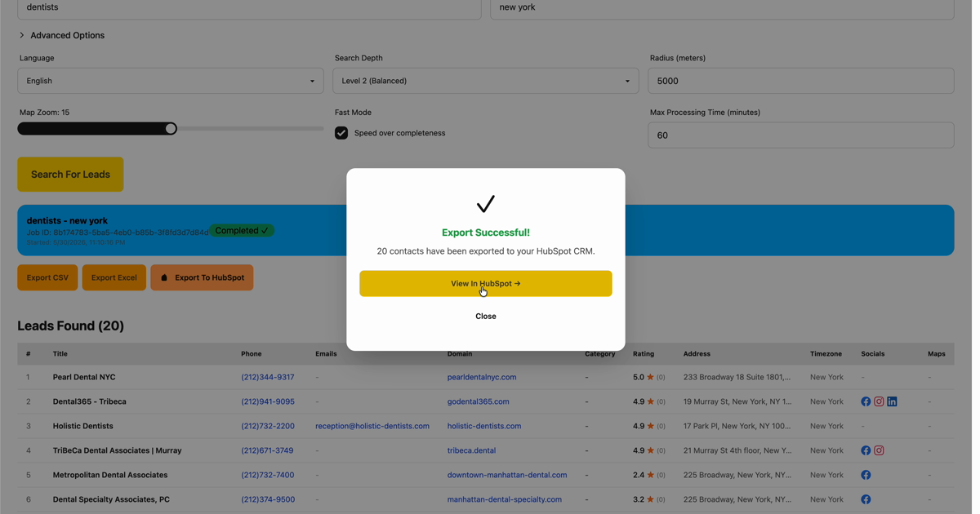The height and width of the screenshot is (514, 980).
Task: Select Dental Specialty Associates, PC title
Action: tap(111, 499)
